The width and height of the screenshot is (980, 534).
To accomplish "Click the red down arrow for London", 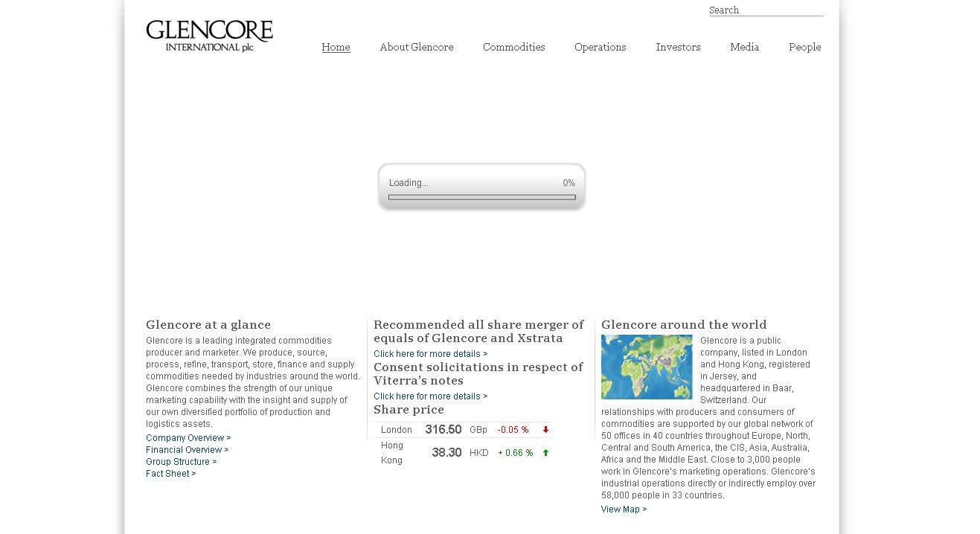I will coord(545,430).
